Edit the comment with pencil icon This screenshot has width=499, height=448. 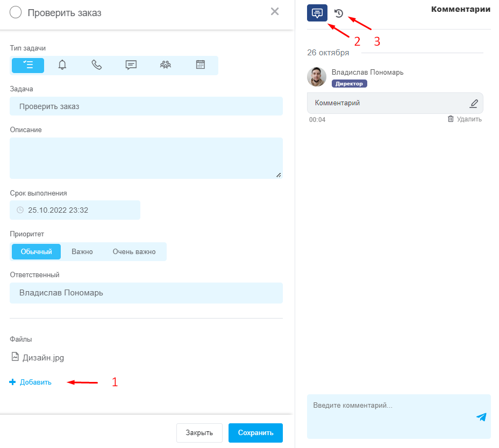[474, 103]
